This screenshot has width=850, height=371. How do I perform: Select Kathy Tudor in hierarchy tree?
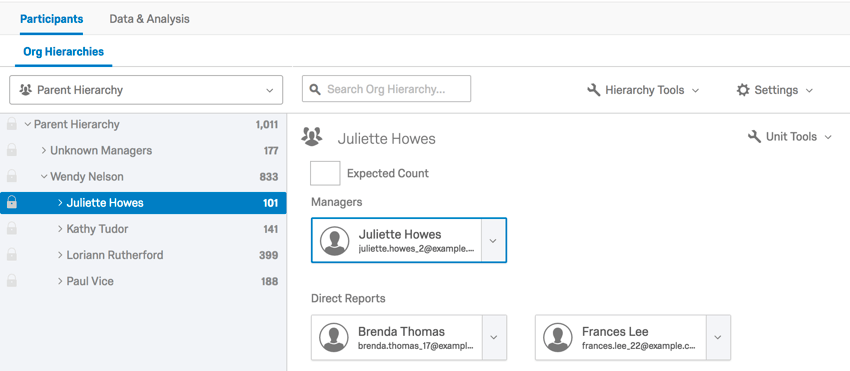point(98,229)
